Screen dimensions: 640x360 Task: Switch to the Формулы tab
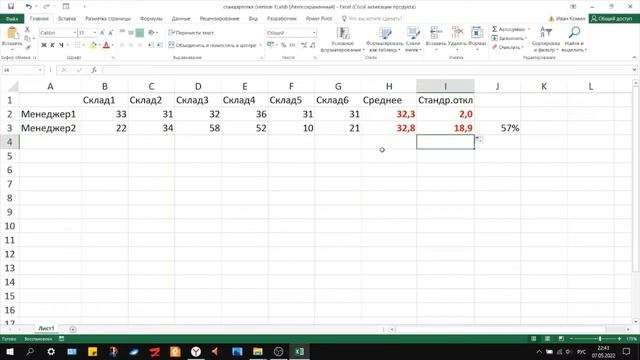click(151, 18)
